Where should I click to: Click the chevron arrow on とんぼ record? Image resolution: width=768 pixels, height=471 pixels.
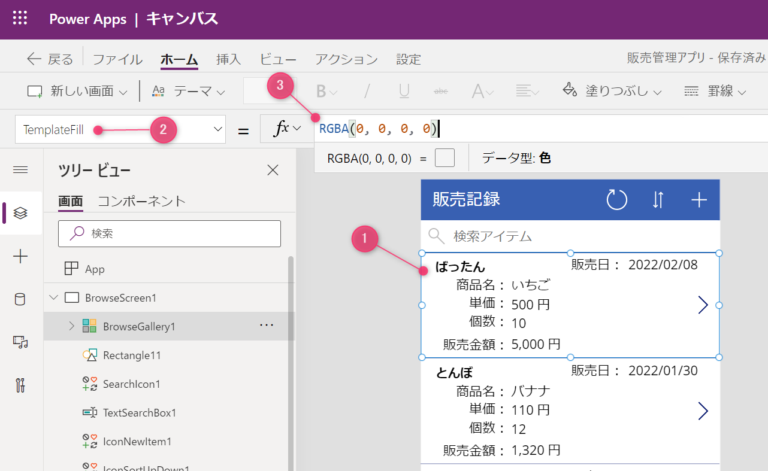(703, 411)
